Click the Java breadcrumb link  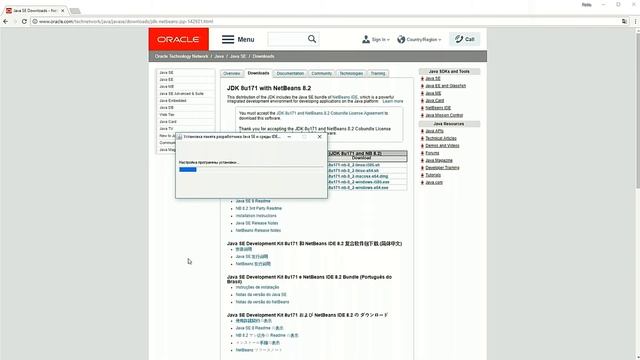(x=219, y=56)
